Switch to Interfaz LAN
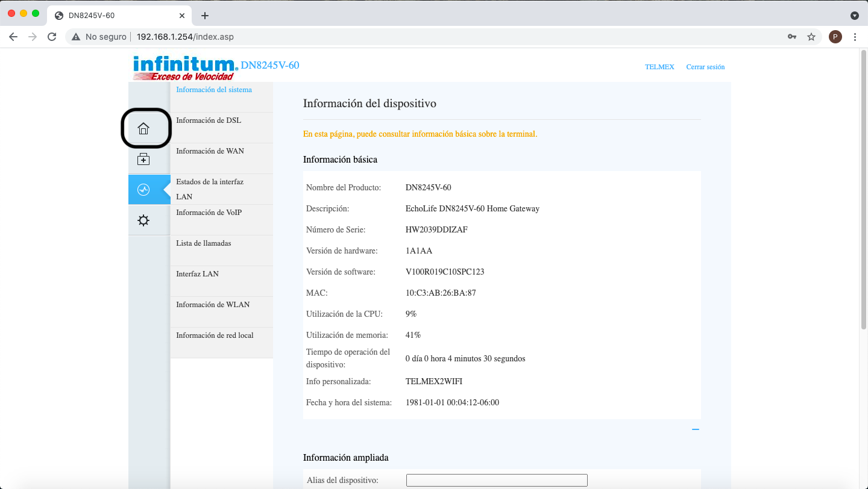Image resolution: width=868 pixels, height=489 pixels. [x=197, y=273]
